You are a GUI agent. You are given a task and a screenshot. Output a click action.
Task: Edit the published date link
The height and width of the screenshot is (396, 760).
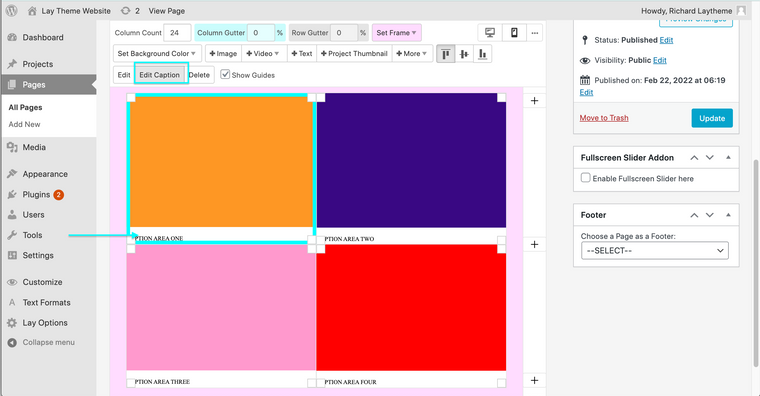point(586,92)
